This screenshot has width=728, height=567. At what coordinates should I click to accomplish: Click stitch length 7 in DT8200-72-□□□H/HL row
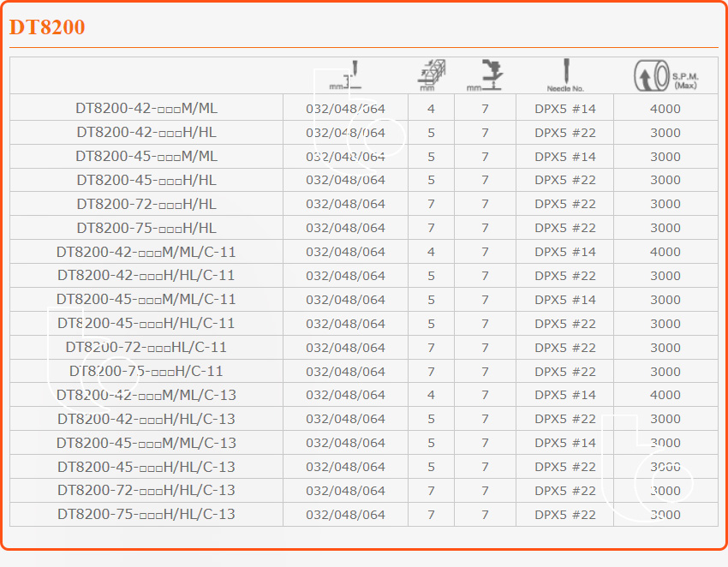[x=432, y=205]
